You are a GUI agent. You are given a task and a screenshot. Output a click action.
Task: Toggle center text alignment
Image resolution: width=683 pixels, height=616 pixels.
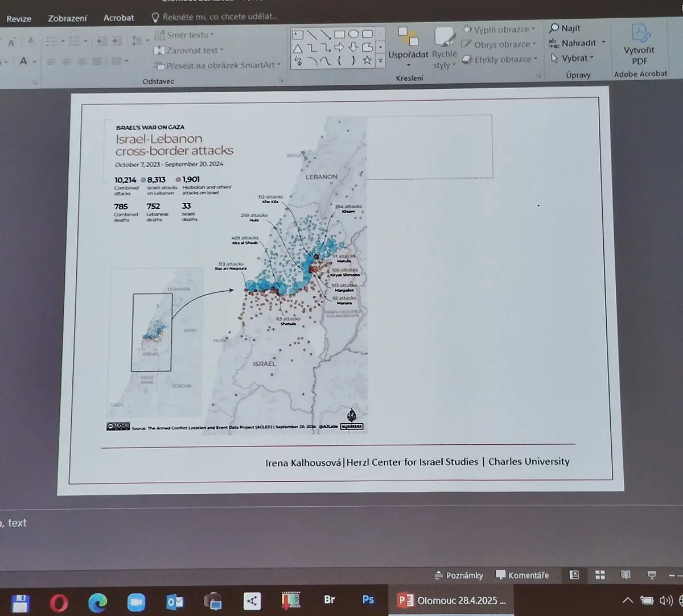[67, 61]
